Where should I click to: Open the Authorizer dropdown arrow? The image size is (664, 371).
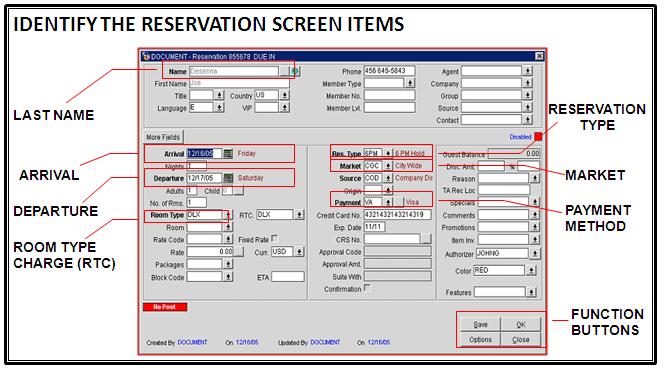pos(534,254)
